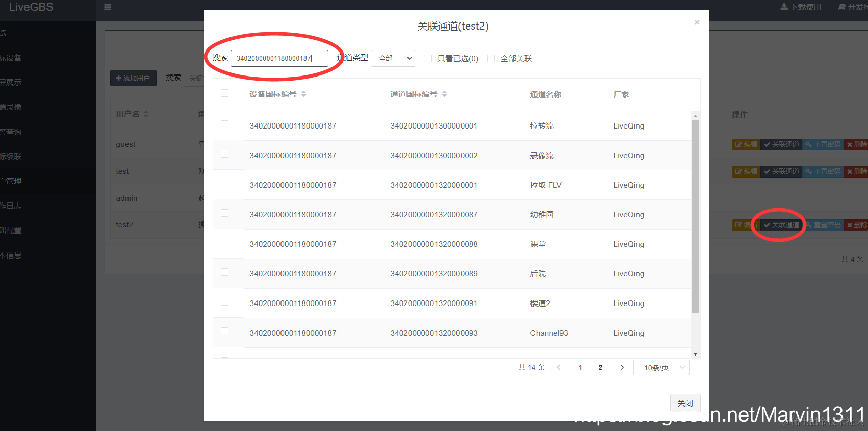This screenshot has height=431, width=868.
Task: Sort by 通道国标编号 column arrows
Action: point(444,94)
